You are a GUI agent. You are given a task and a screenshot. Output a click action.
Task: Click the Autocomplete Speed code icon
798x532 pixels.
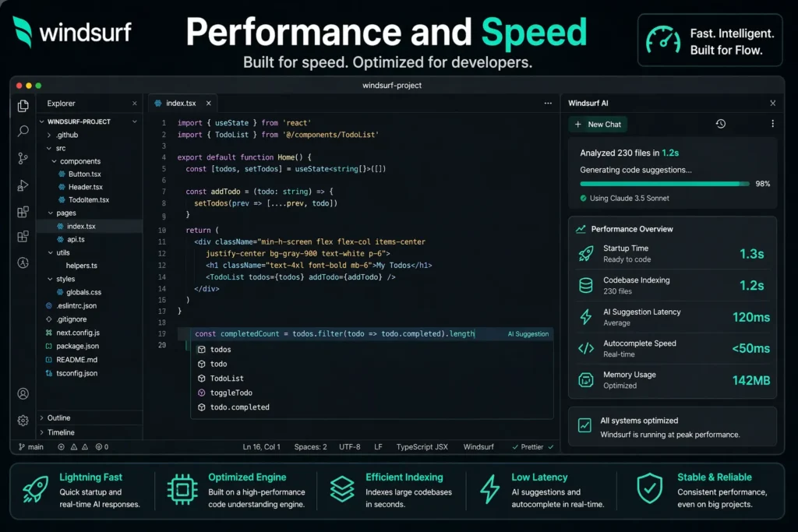[586, 348]
